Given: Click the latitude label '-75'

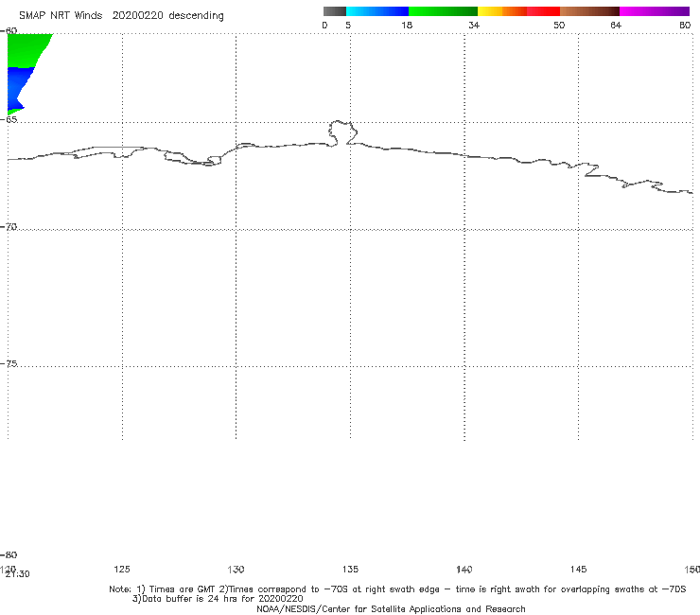Looking at the screenshot, I should click(x=9, y=363).
